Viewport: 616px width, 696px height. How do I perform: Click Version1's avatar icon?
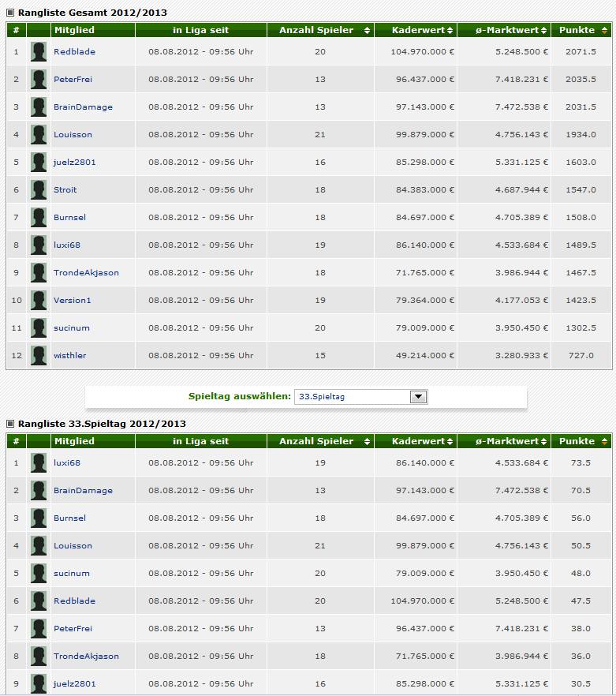(39, 301)
